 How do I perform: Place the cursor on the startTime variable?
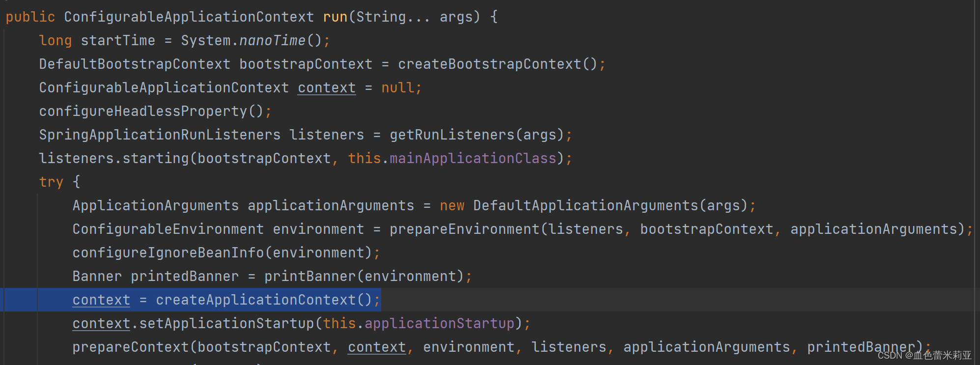tap(118, 40)
